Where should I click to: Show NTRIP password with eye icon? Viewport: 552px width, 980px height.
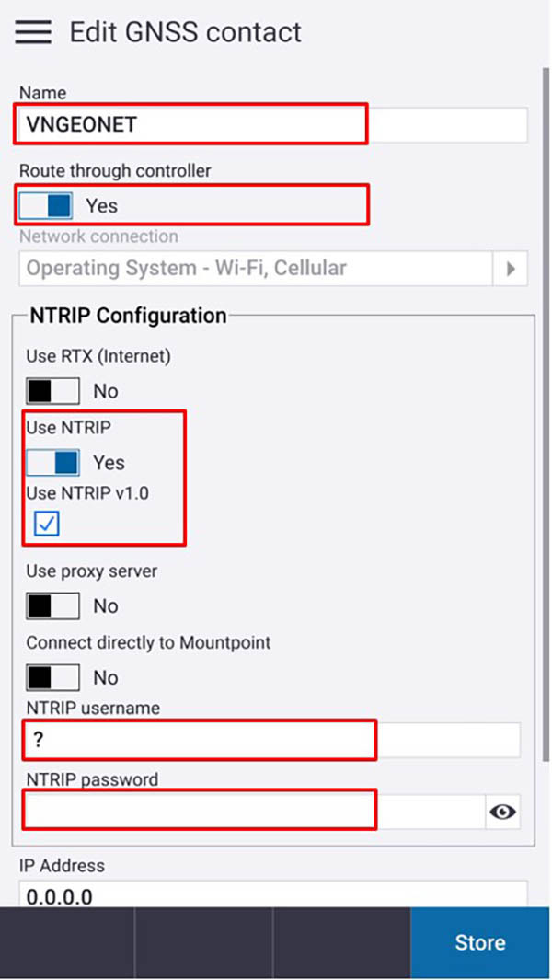click(x=502, y=812)
